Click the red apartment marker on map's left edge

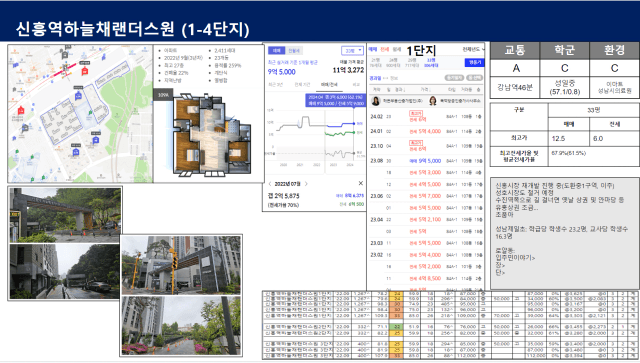pyautogui.click(x=21, y=110)
